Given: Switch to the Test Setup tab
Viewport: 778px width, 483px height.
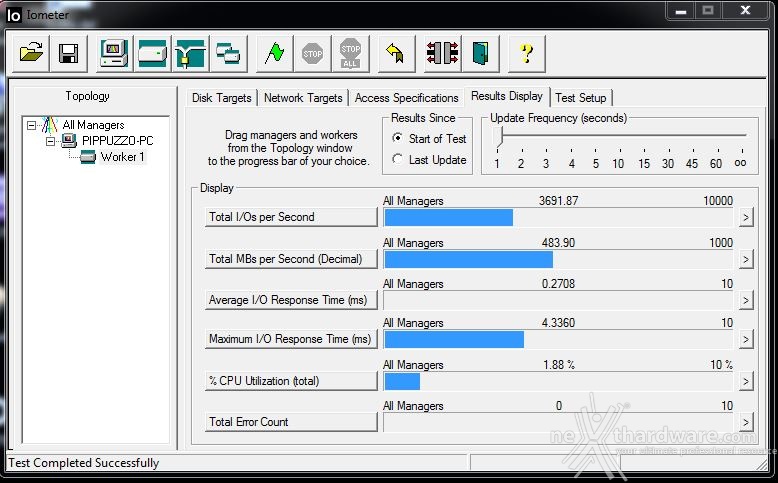Looking at the screenshot, I should [x=581, y=98].
